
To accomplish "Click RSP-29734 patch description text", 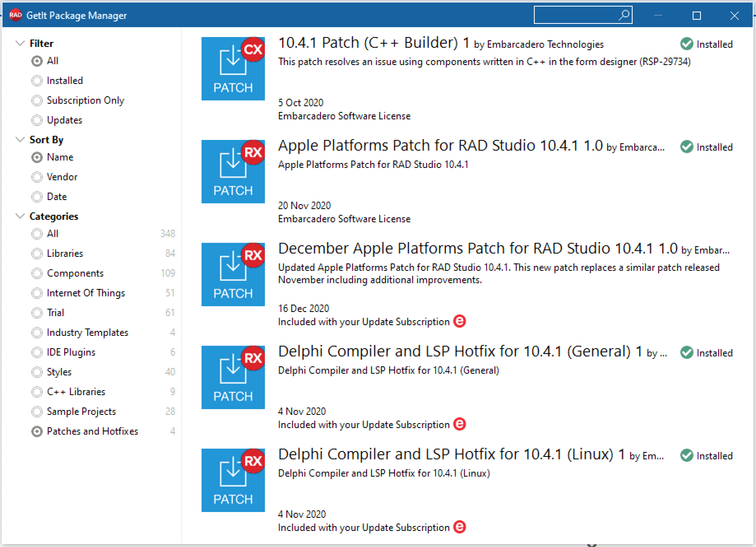I will tap(484, 62).
